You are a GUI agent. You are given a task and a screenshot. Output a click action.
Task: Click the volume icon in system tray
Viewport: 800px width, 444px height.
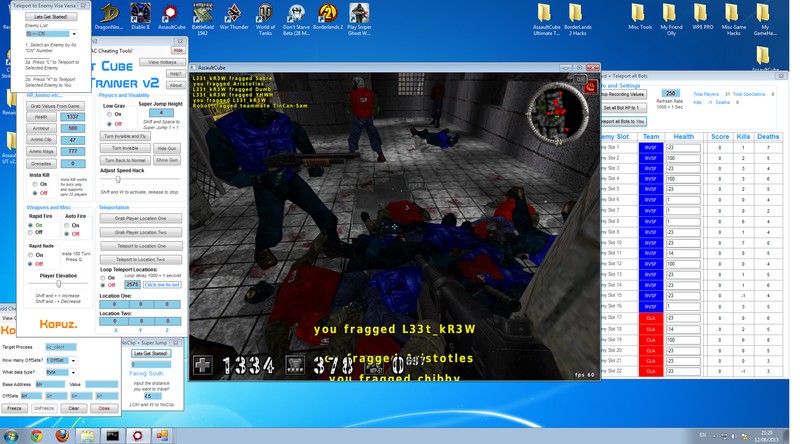733,436
